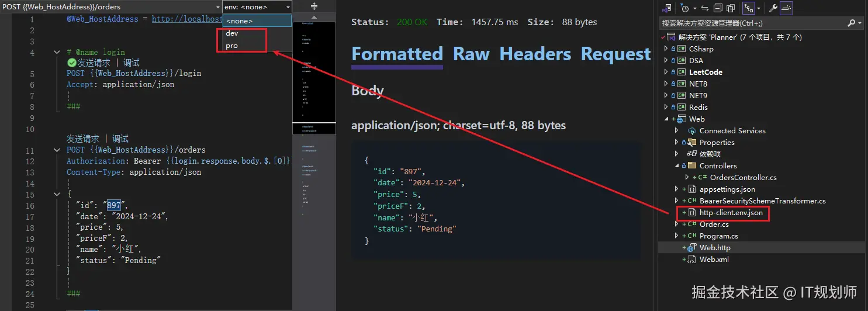Open Properties via the wrench icon
The width and height of the screenshot is (868, 311).
click(773, 8)
